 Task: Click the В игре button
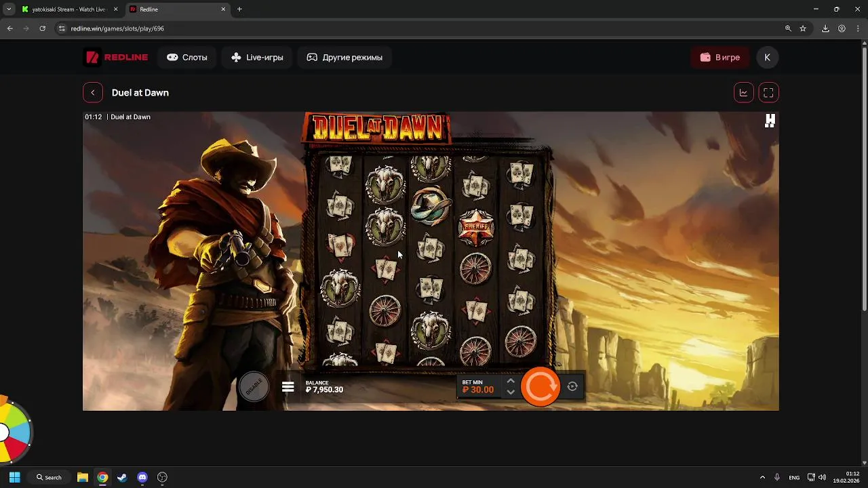pyautogui.click(x=720, y=58)
